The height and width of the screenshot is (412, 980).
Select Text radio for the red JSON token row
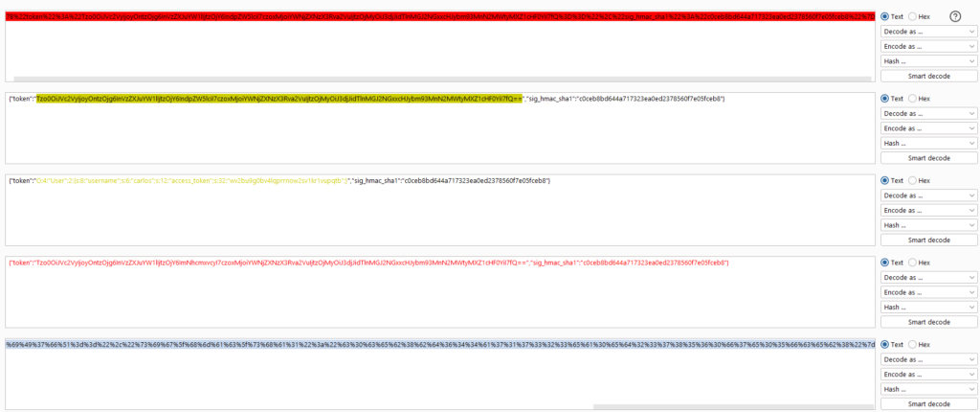885,263
